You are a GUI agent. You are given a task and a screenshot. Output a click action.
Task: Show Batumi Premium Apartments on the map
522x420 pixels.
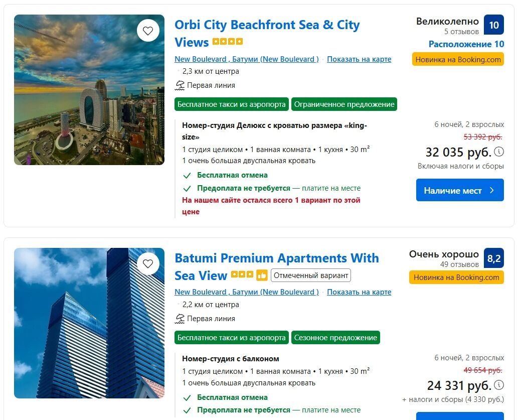359,292
